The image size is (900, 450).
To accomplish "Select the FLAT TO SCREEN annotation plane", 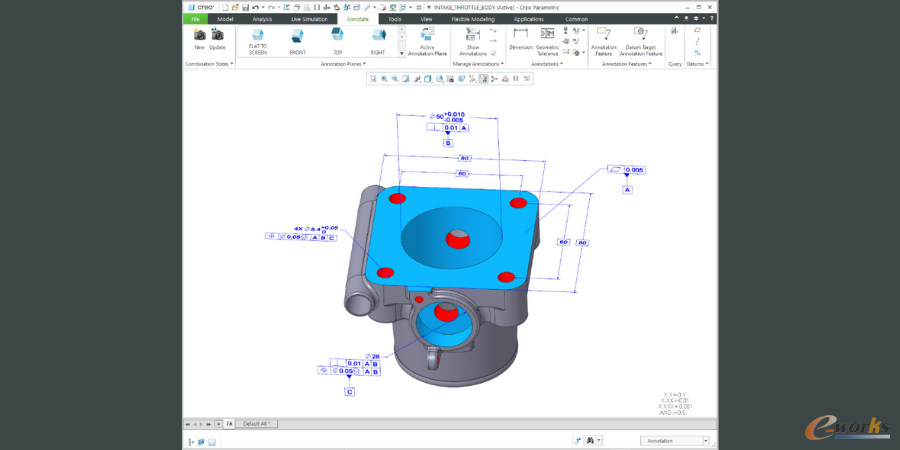I will click(258, 41).
